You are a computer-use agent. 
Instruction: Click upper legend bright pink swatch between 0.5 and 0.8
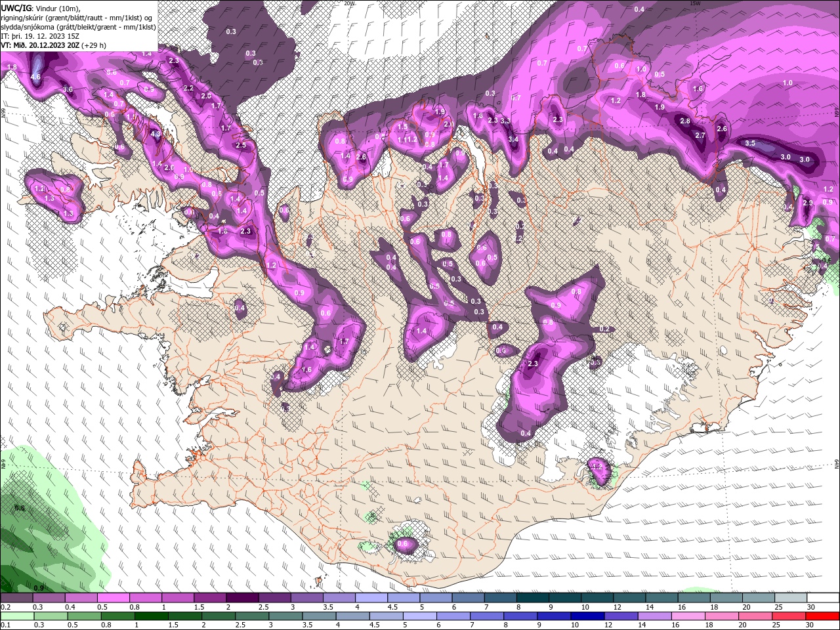pos(113,597)
